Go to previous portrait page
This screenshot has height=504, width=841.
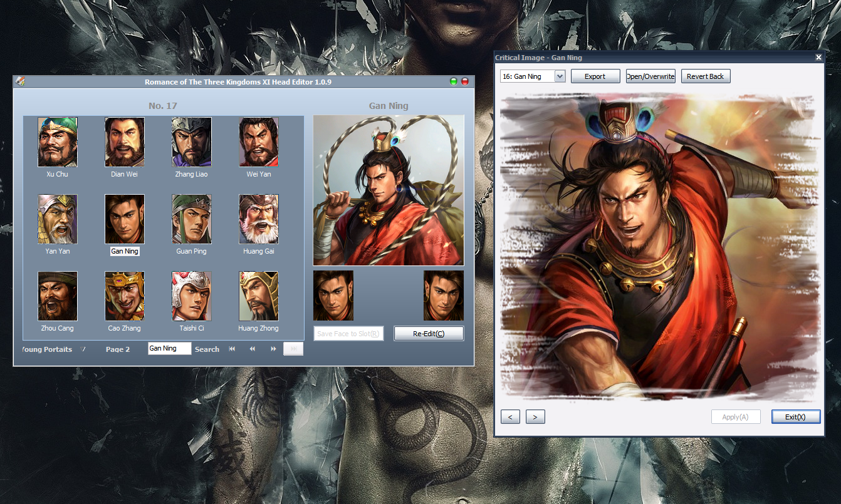[x=253, y=349]
